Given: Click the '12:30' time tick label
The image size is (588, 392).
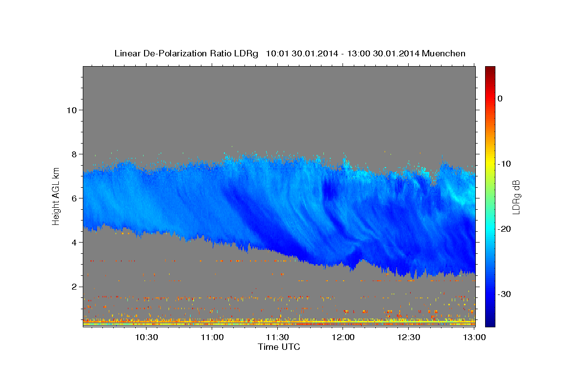Looking at the screenshot, I should (409, 338).
